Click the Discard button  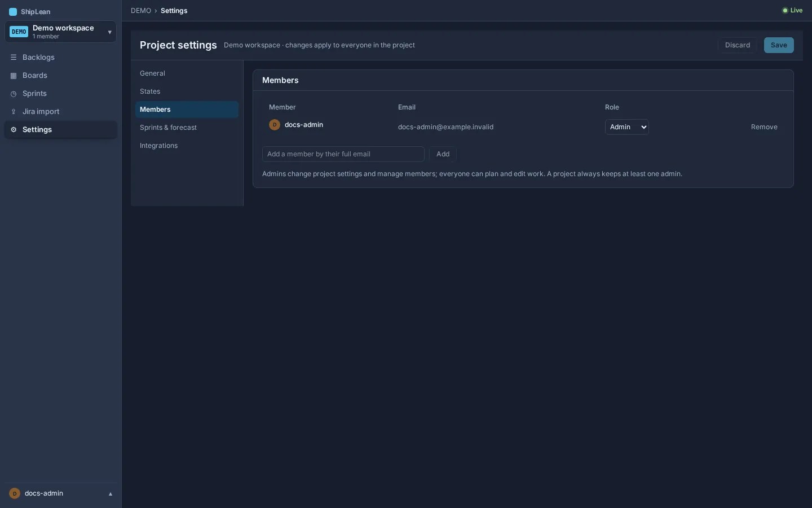(x=738, y=45)
